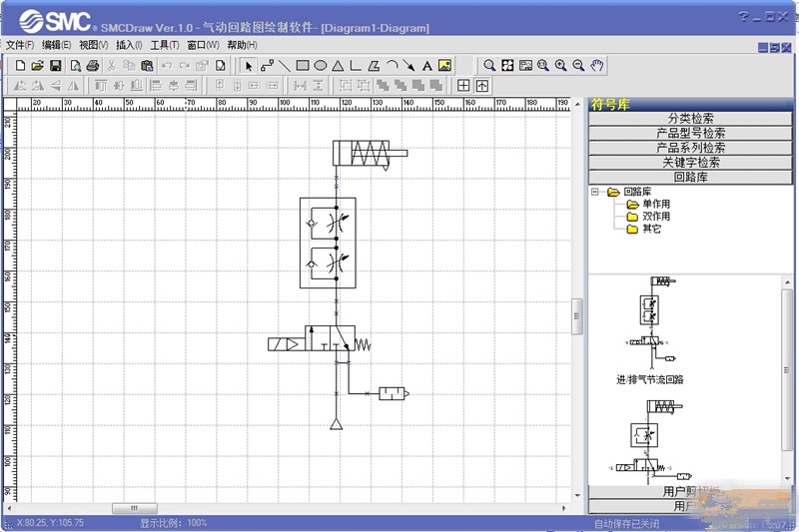Click the magnifier zoom tool icon
This screenshot has height=532, width=799.
click(489, 65)
